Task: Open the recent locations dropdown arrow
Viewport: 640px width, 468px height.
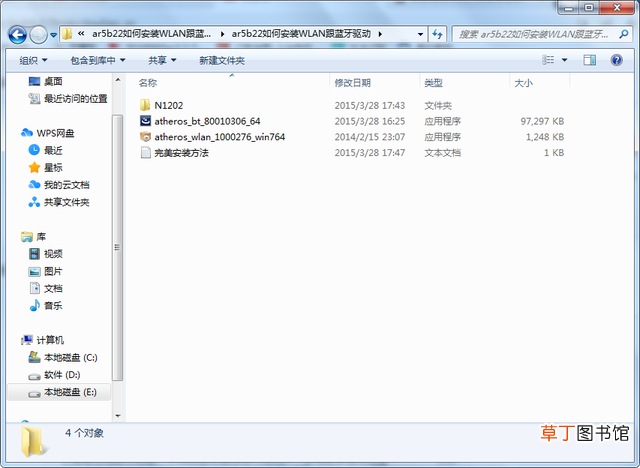Action: coord(53,35)
